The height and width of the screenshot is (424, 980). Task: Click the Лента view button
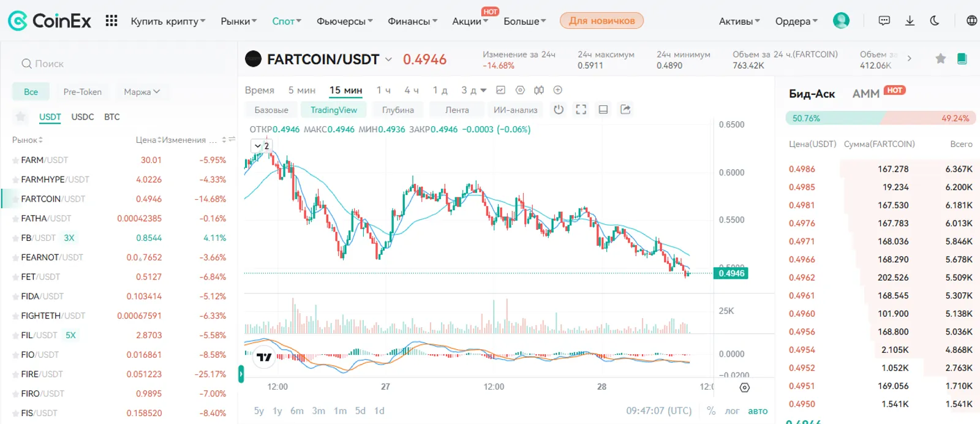(x=457, y=110)
